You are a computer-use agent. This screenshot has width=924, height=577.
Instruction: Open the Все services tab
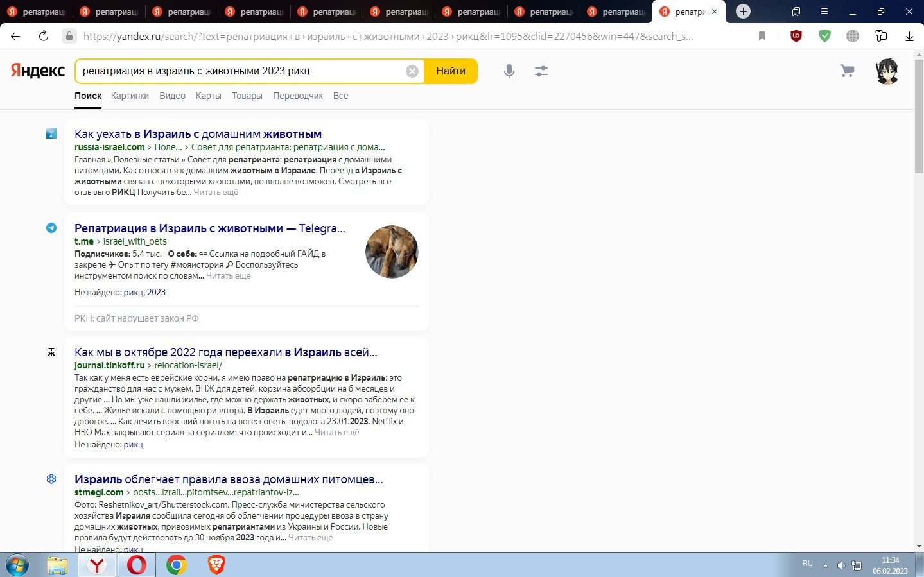341,96
